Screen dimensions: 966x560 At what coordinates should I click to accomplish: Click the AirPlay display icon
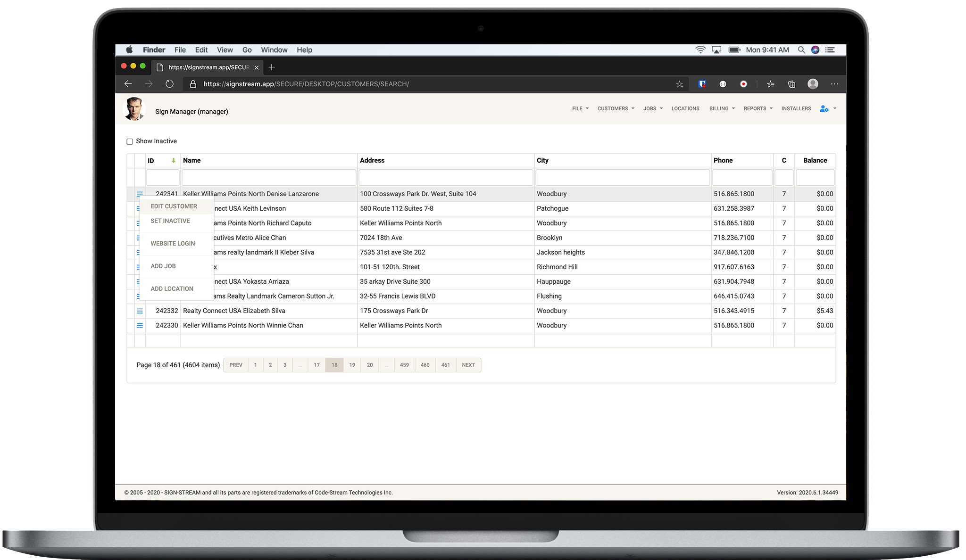pos(716,50)
